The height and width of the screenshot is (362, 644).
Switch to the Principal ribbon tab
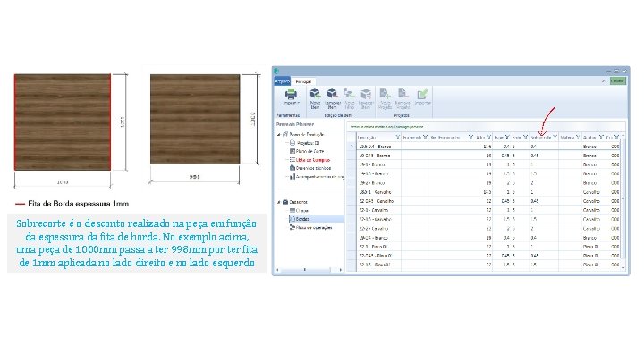point(303,81)
